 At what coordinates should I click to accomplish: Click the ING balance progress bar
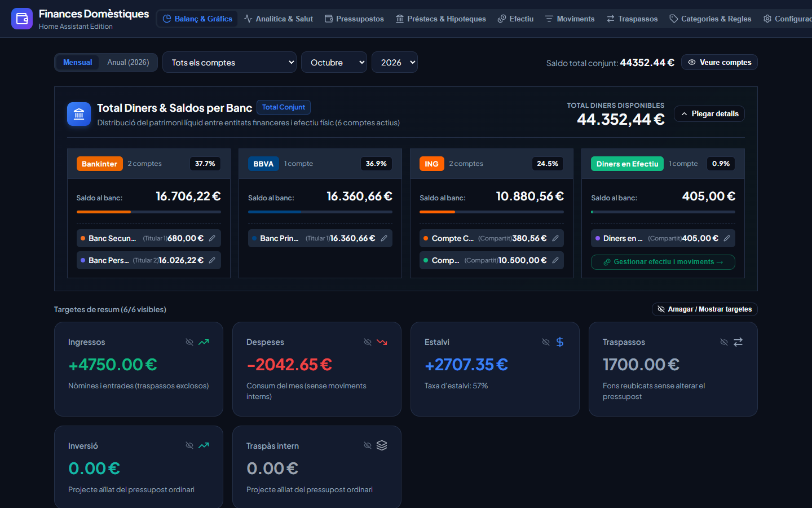(492, 212)
